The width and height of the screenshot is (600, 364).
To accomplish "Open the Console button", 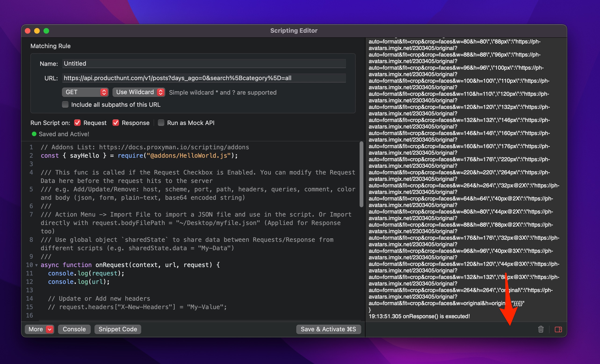I will pos(74,329).
